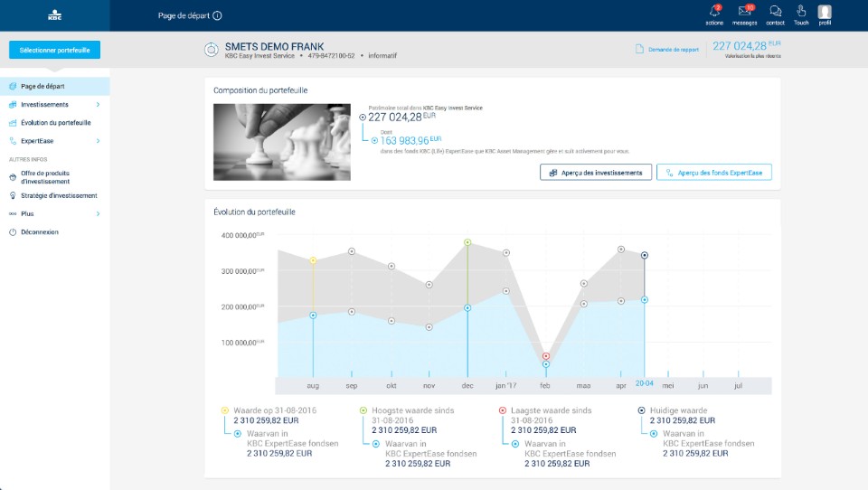The width and height of the screenshot is (868, 490).
Task: Click the 20-04 date label on axis
Action: click(x=645, y=383)
